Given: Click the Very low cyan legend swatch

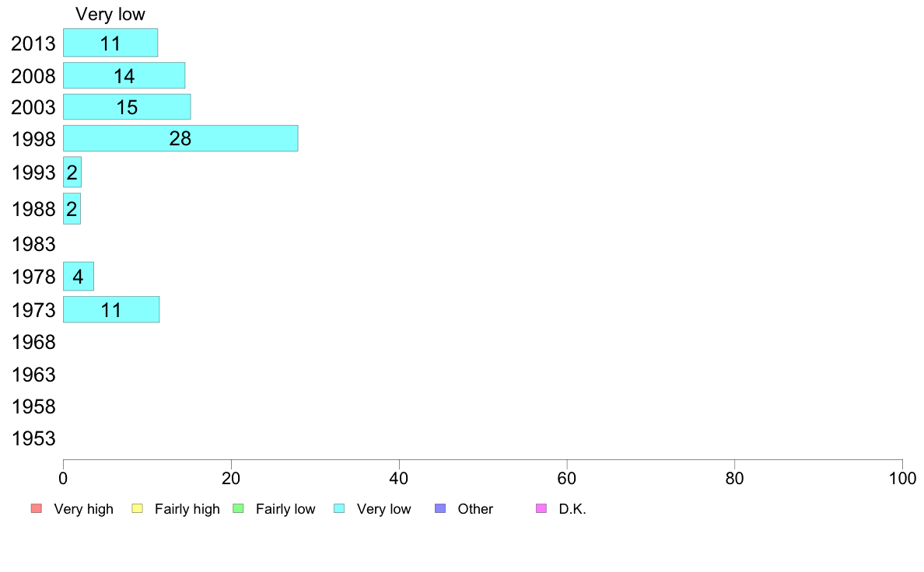Looking at the screenshot, I should pyautogui.click(x=339, y=508).
